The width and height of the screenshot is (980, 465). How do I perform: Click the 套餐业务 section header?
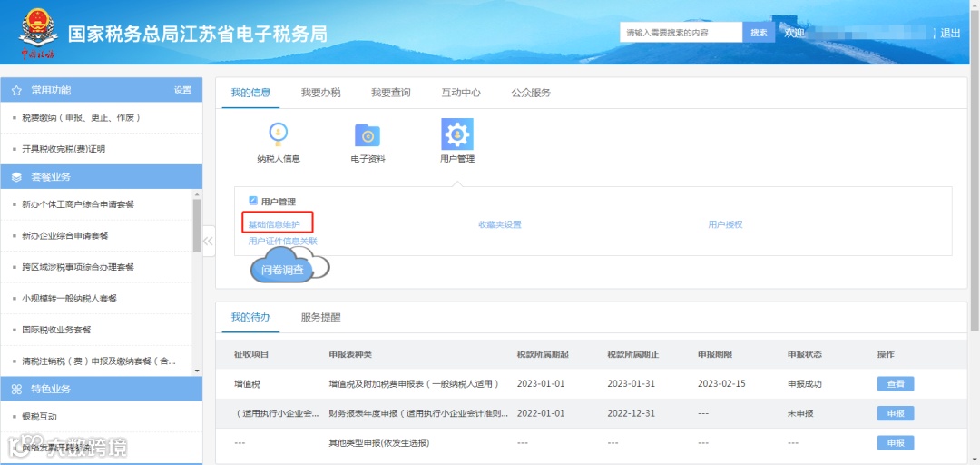(102, 177)
